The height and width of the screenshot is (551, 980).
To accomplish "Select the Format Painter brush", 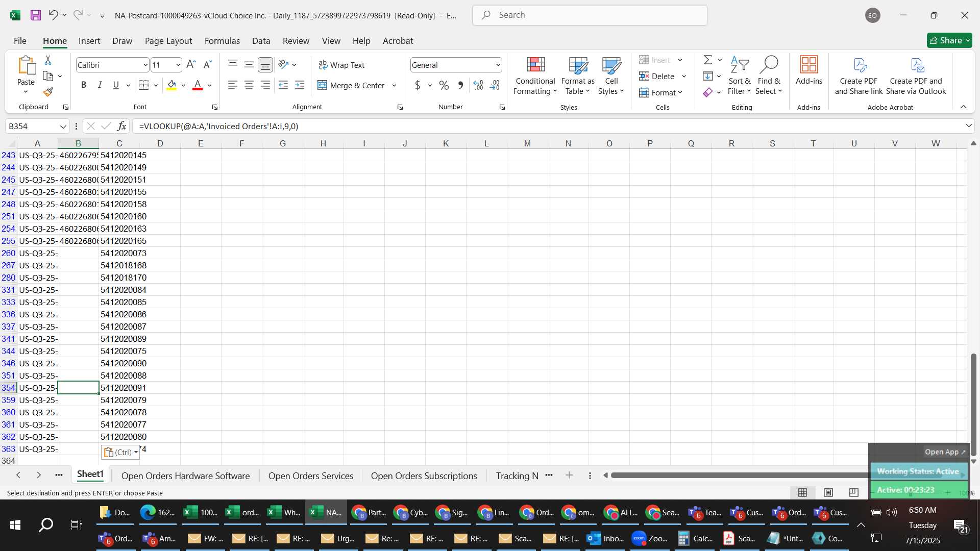I will coord(48,92).
